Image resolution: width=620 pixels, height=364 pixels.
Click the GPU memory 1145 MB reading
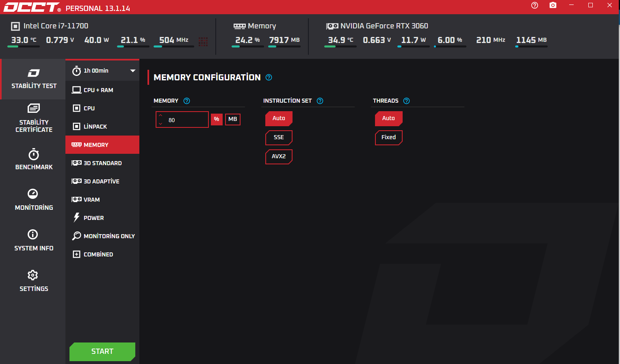click(x=531, y=40)
